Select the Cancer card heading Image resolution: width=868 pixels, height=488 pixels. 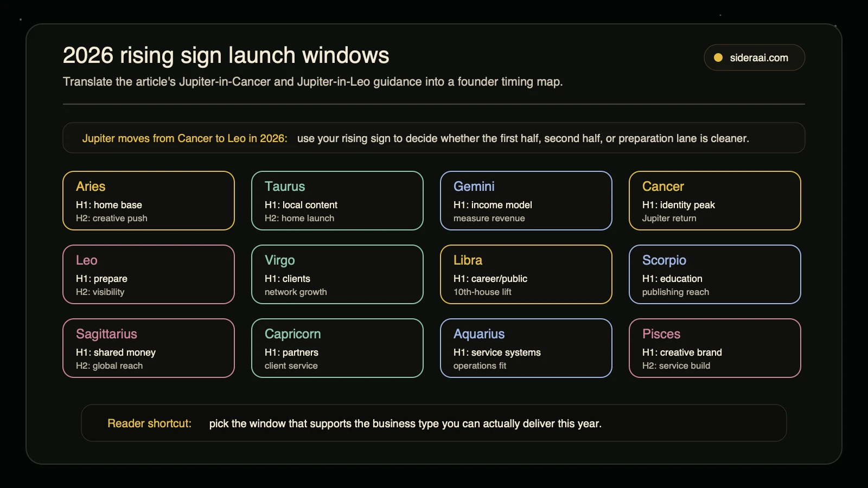tap(663, 187)
